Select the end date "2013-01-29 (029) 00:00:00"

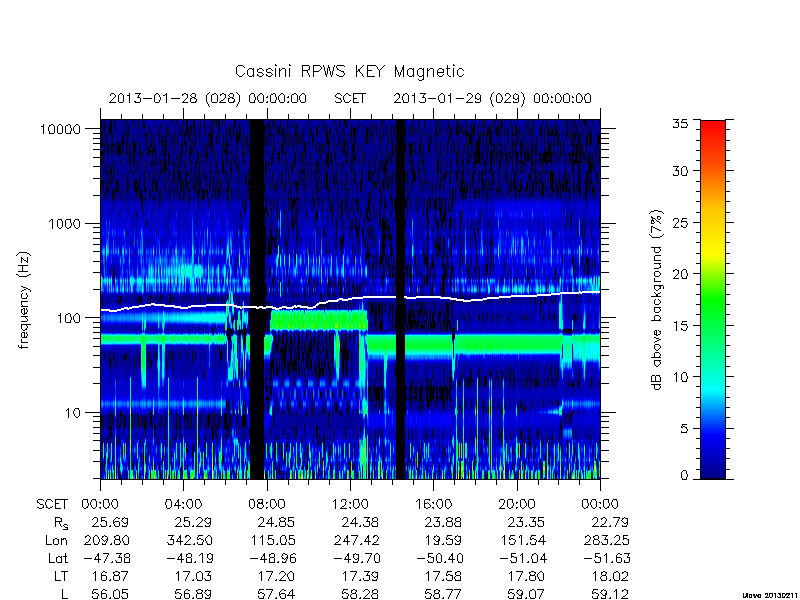(x=492, y=98)
